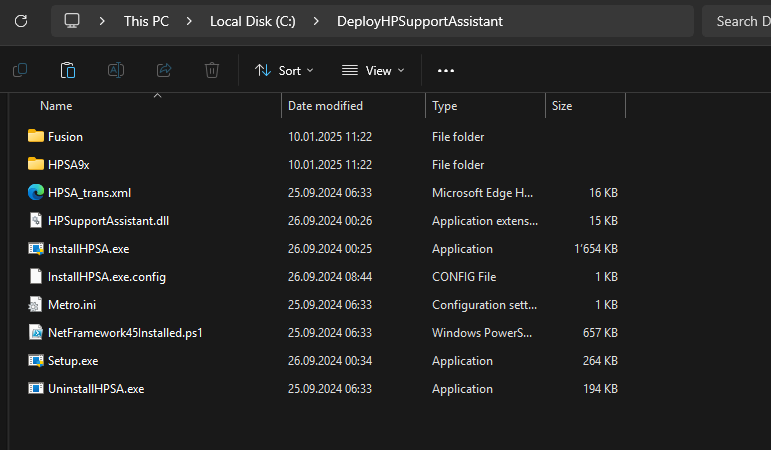Click the Paste clipboard icon
Image resolution: width=771 pixels, height=450 pixels.
click(x=68, y=70)
